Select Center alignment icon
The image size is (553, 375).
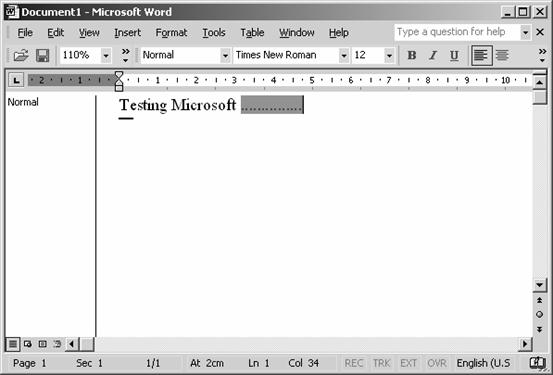coord(502,55)
